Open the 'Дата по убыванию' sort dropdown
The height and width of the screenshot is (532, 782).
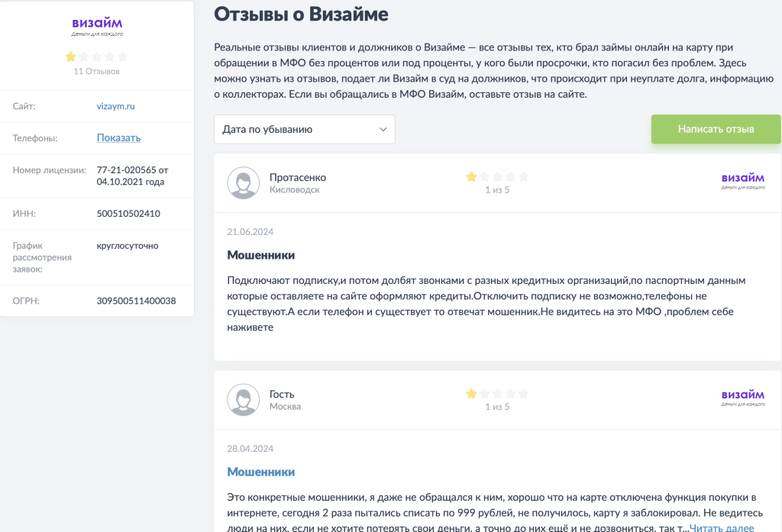304,129
